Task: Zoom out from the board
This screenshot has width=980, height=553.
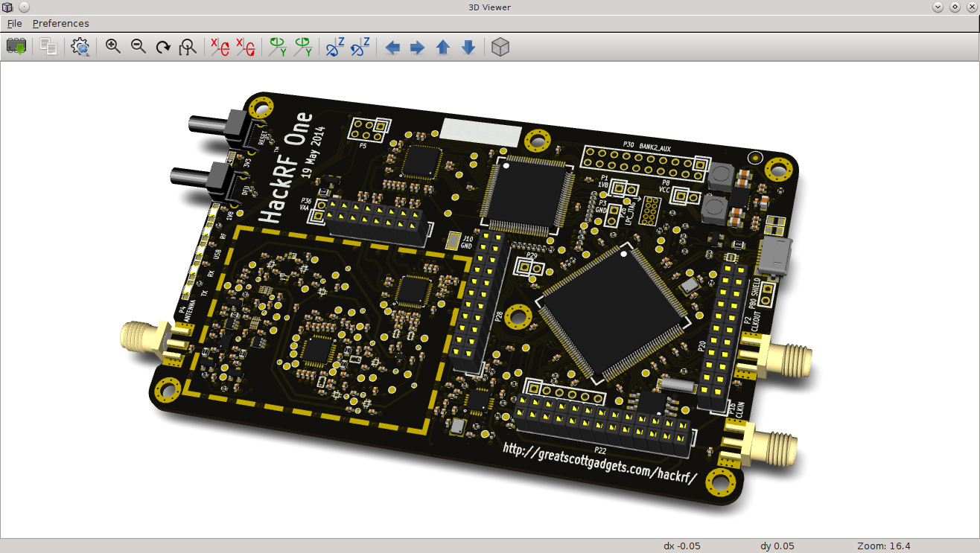Action: 139,47
